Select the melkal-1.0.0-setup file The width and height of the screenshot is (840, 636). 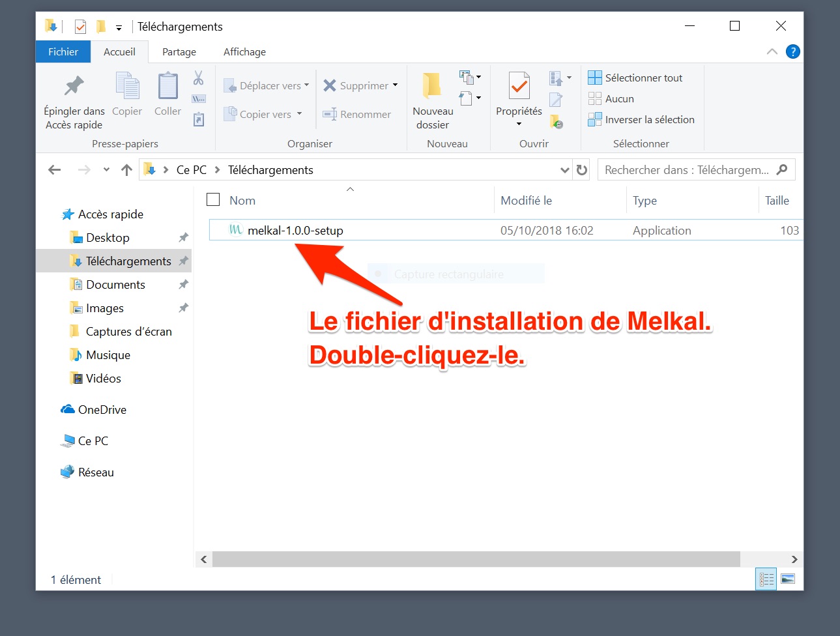point(506,230)
